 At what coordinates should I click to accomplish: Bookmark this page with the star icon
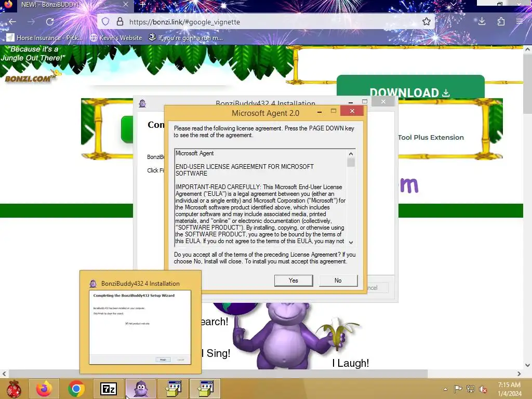(x=427, y=22)
